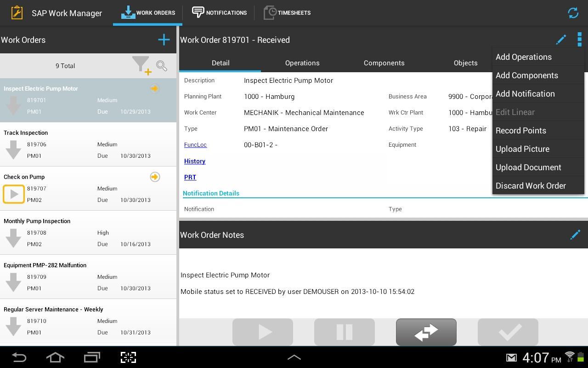Image resolution: width=588 pixels, height=368 pixels.
Task: Open the Timesheets tab
Action: (287, 12)
